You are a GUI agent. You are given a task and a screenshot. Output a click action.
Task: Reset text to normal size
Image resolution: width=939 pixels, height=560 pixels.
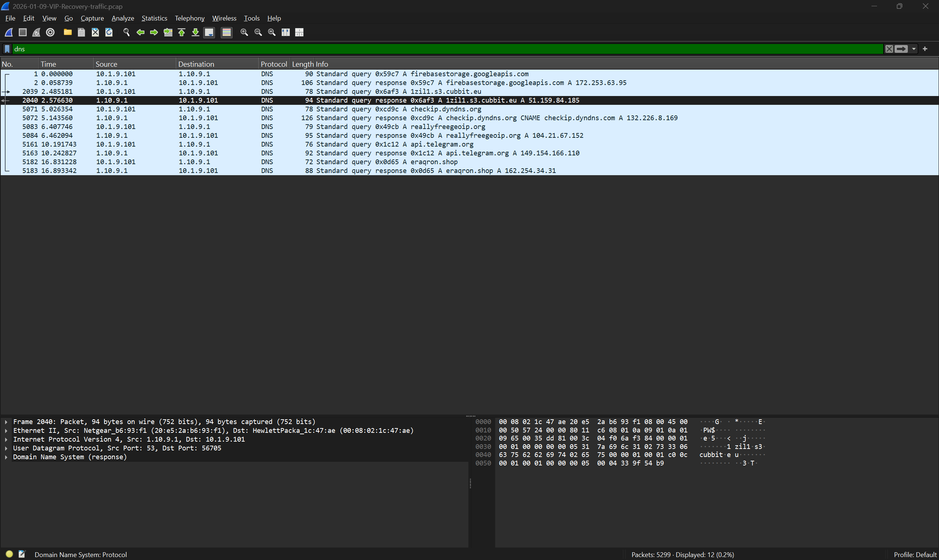pyautogui.click(x=272, y=33)
